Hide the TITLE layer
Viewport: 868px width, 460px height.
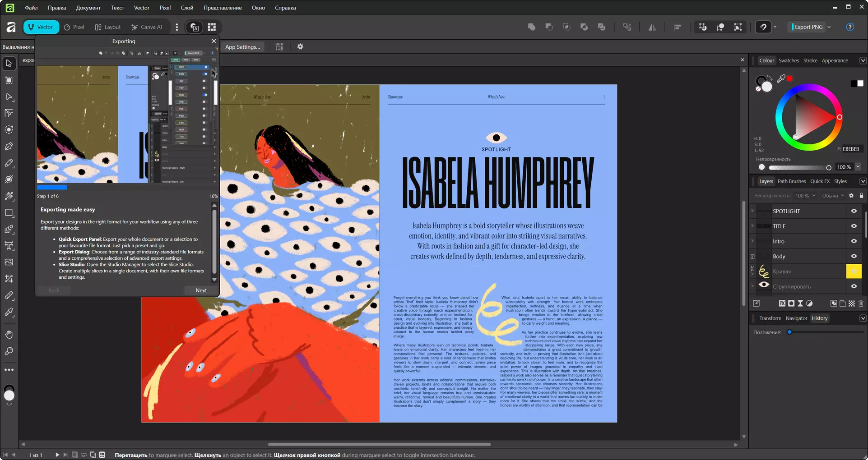coord(854,226)
